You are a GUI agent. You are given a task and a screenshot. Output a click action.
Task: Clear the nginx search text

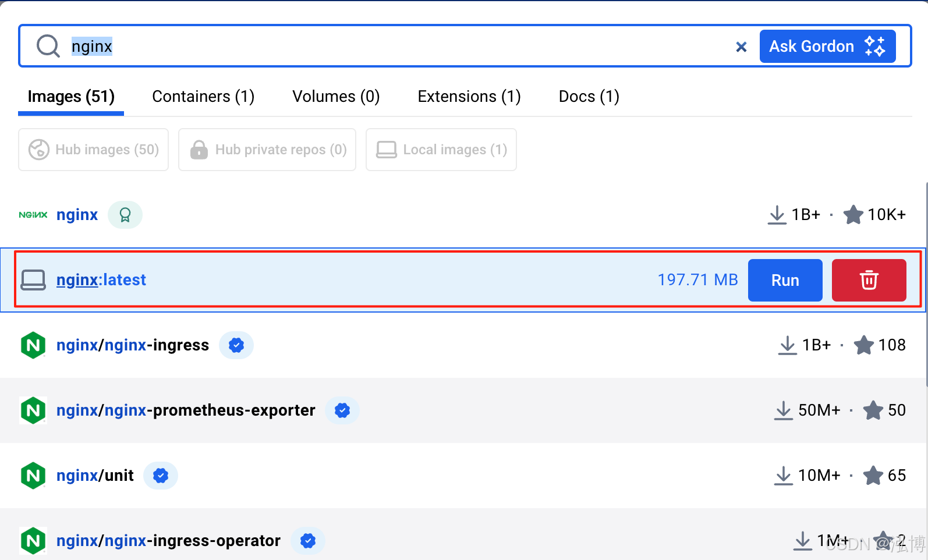[x=741, y=47]
